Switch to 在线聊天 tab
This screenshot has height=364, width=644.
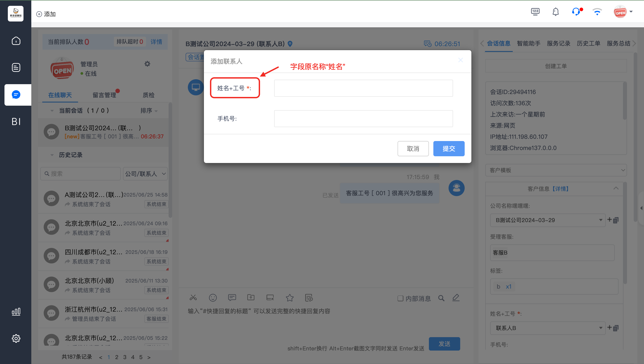point(60,95)
